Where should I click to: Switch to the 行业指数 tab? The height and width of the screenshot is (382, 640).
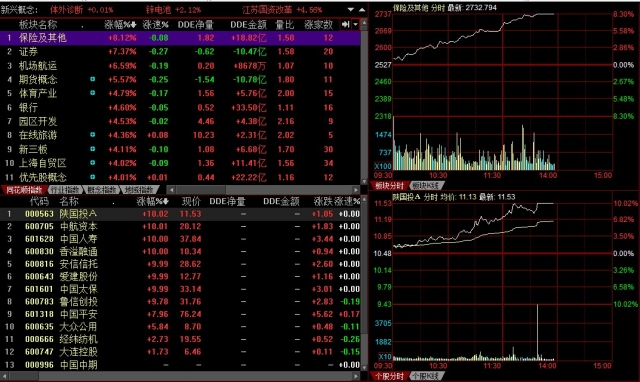64,190
